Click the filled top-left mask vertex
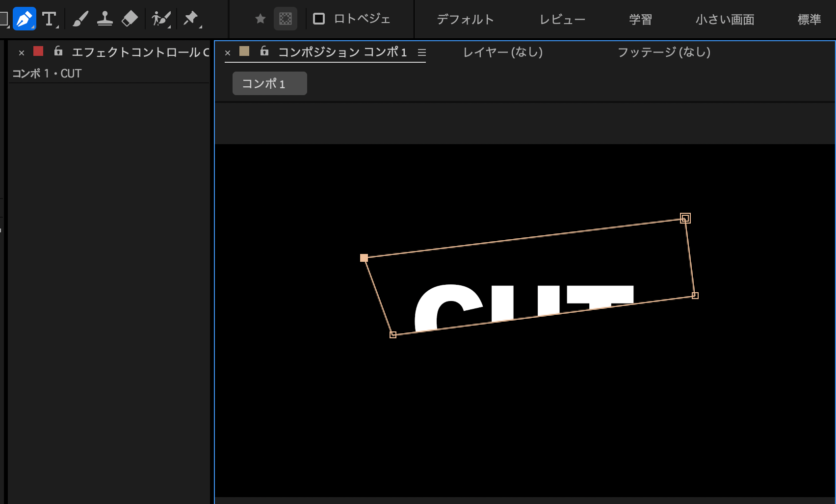836x504 pixels. coord(364,258)
